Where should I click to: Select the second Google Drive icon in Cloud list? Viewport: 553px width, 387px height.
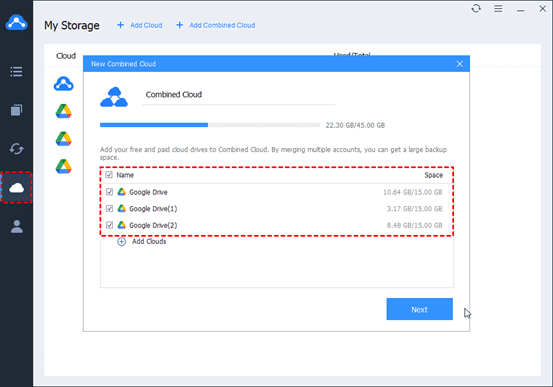pyautogui.click(x=63, y=139)
